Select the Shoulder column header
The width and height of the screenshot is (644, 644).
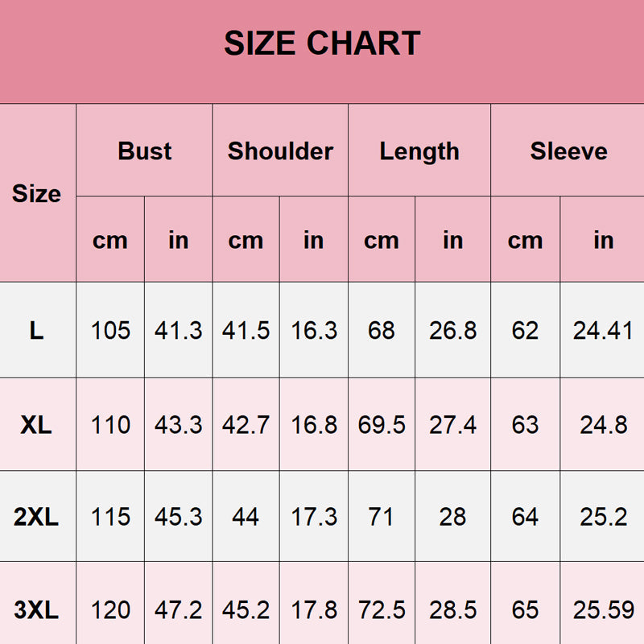click(280, 151)
